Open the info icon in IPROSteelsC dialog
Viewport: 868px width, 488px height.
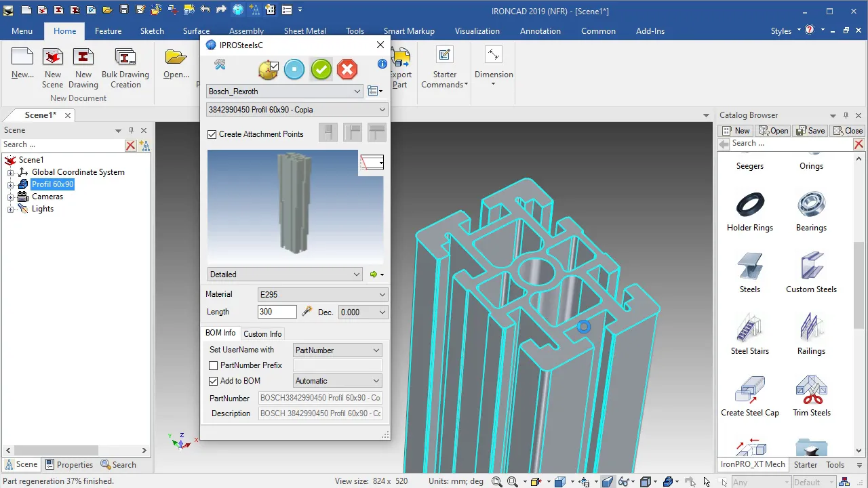click(382, 64)
